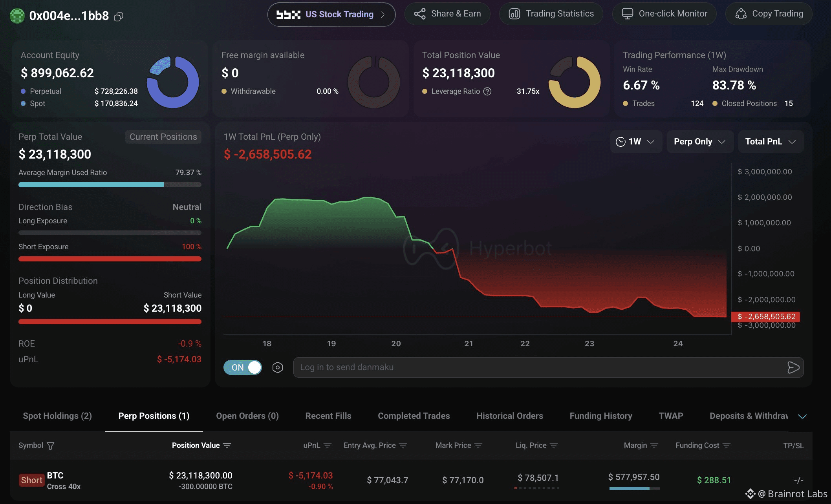Viewport: 831px width, 504px height.
Task: Click the BTC symbol in positions table
Action: [x=55, y=476]
